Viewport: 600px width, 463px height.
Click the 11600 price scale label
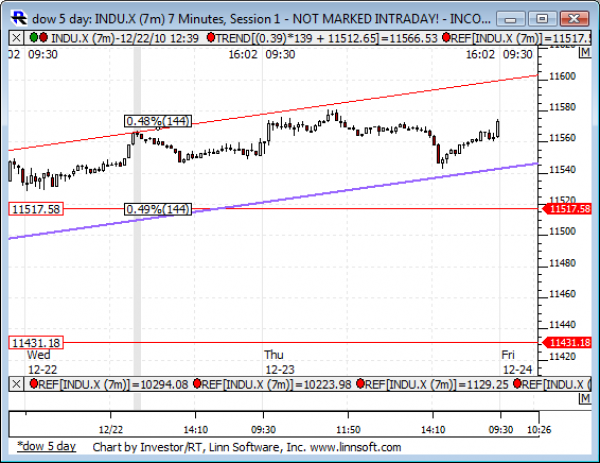(x=562, y=76)
